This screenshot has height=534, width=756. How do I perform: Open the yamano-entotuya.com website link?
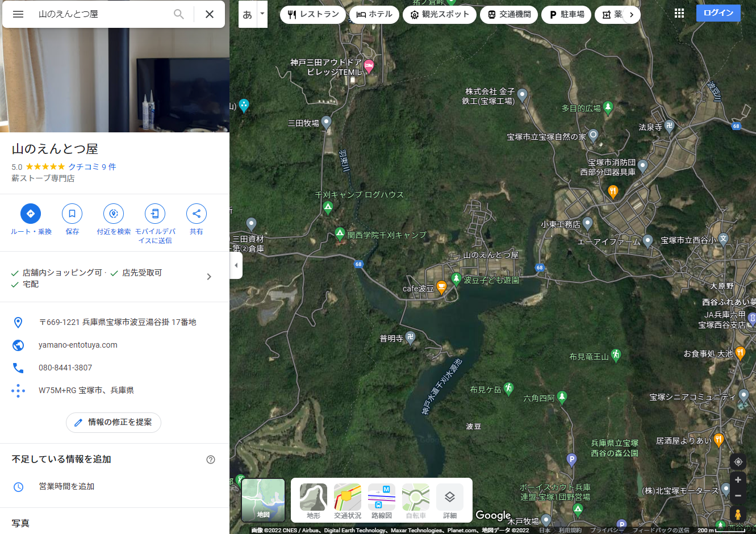coord(78,345)
